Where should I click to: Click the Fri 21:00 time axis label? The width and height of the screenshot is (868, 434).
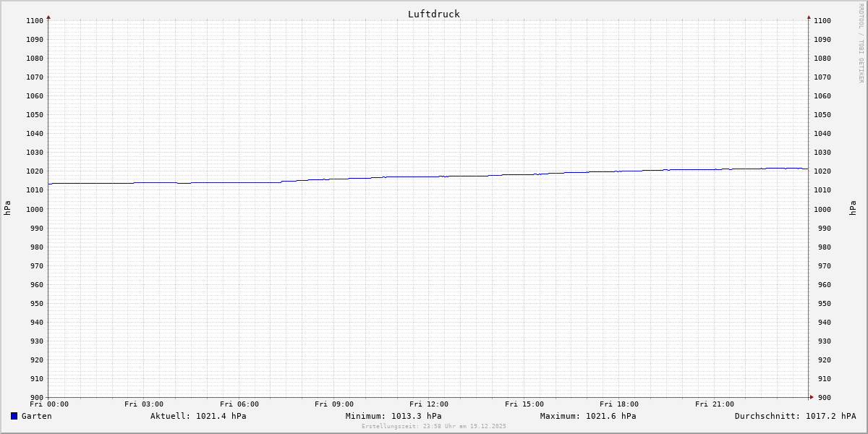[715, 404]
